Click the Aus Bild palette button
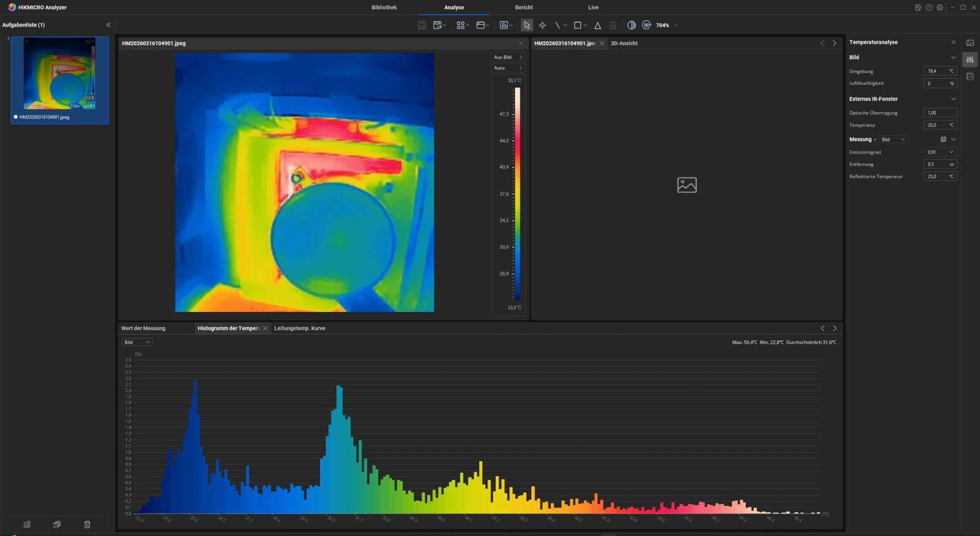This screenshot has width=980, height=536. tap(508, 57)
